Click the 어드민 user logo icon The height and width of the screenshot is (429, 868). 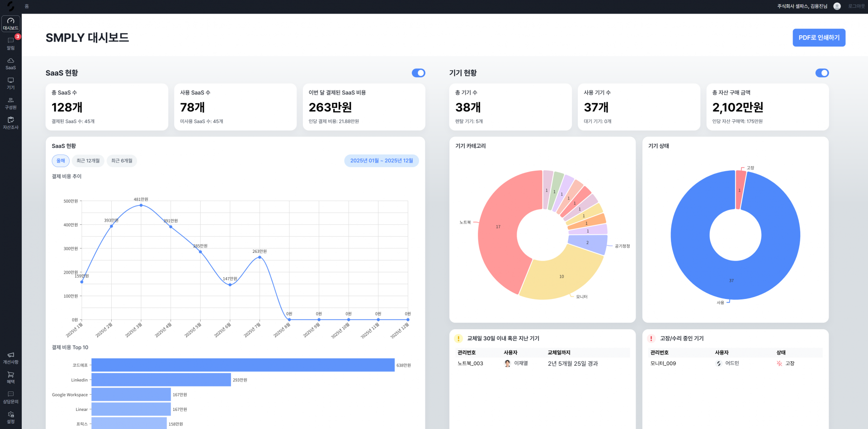pos(718,364)
